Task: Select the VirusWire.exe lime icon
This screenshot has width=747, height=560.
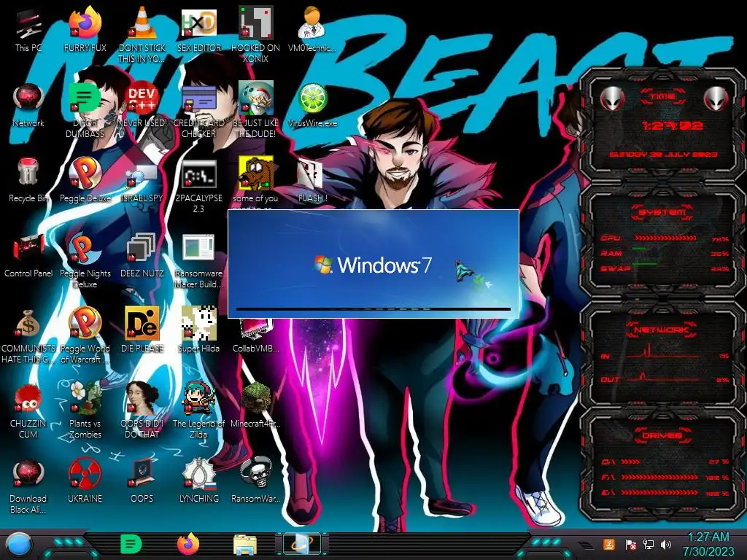Action: 312,105
